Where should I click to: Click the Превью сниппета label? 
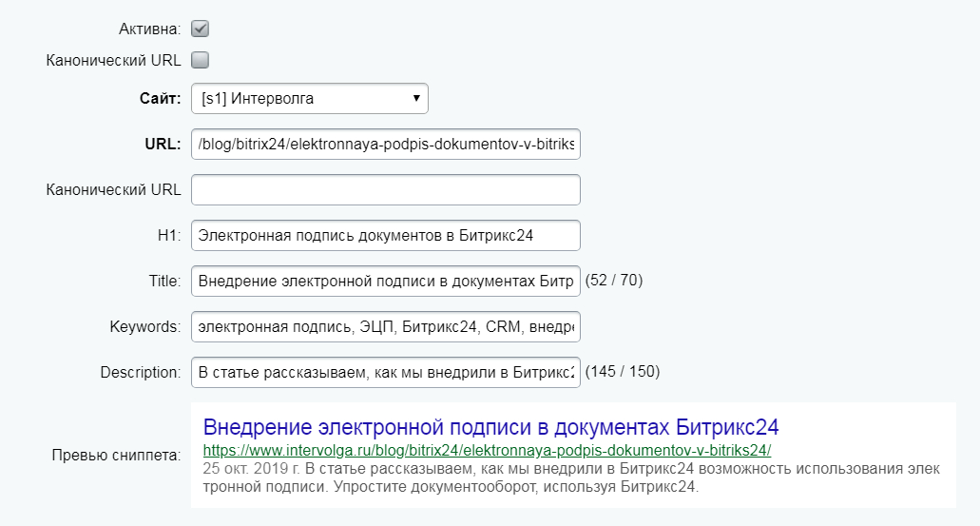(x=116, y=456)
